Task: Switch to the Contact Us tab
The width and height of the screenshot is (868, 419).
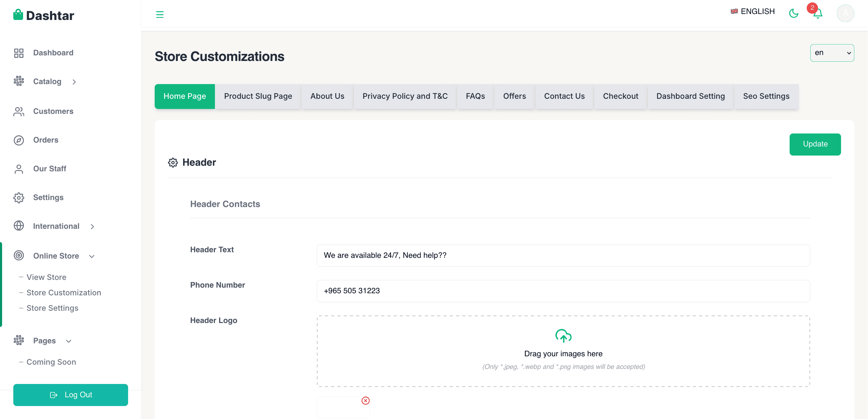Action: [564, 96]
